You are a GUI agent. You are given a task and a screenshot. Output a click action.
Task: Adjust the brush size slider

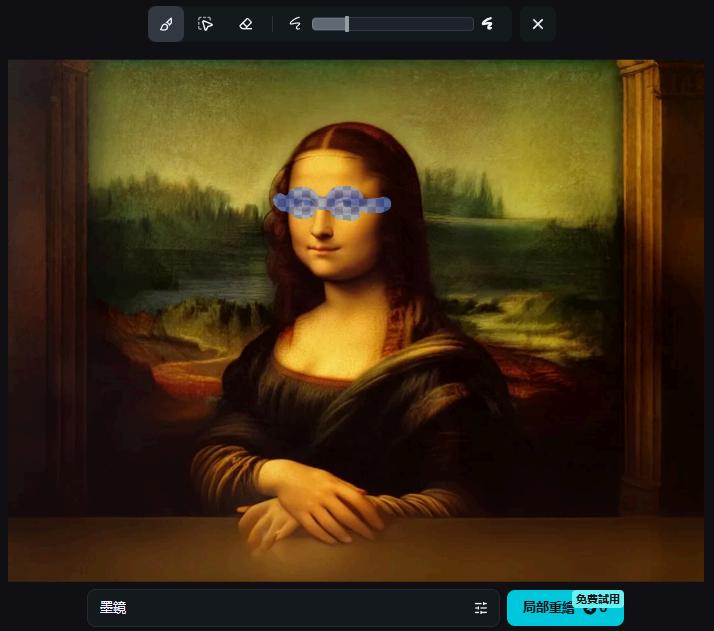pos(393,24)
